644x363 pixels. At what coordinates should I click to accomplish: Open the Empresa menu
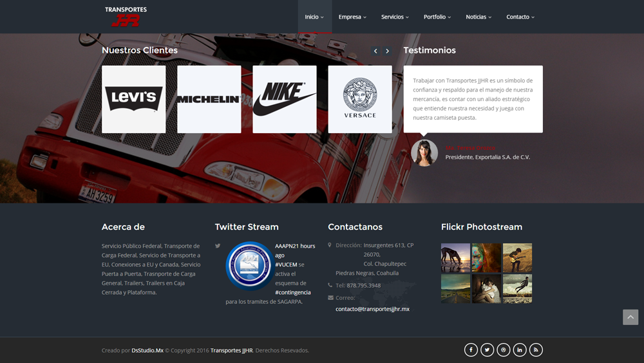click(x=352, y=17)
